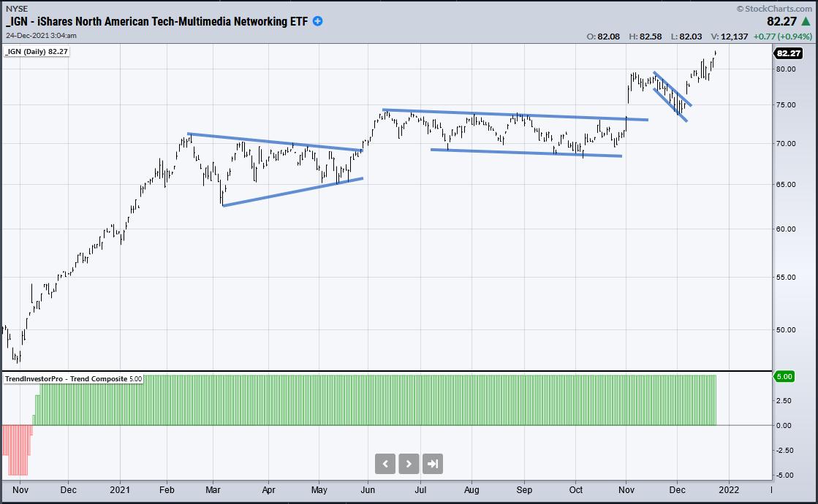Jump to latest date with skip-to-end button
Image resolution: width=818 pixels, height=504 pixels.
coord(433,463)
